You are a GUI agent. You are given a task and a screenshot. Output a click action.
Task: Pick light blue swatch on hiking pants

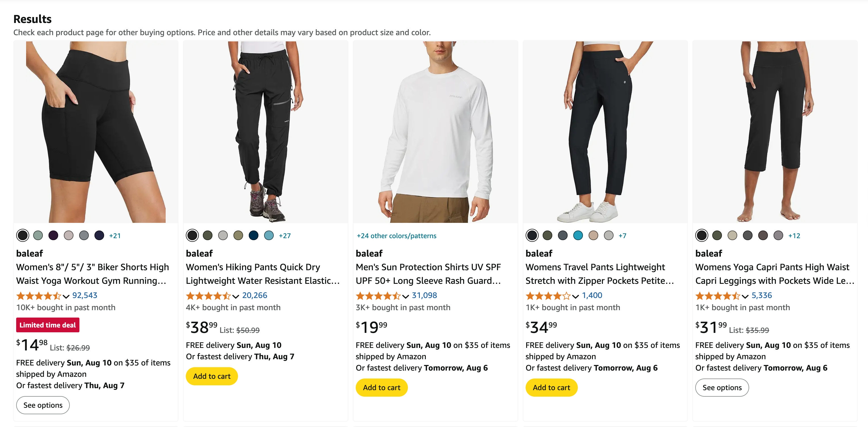coord(269,235)
